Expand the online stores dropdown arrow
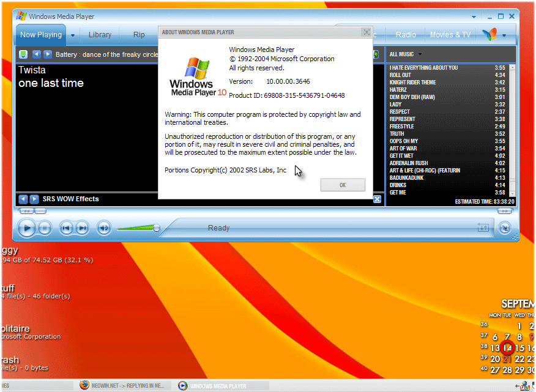 pos(504,35)
